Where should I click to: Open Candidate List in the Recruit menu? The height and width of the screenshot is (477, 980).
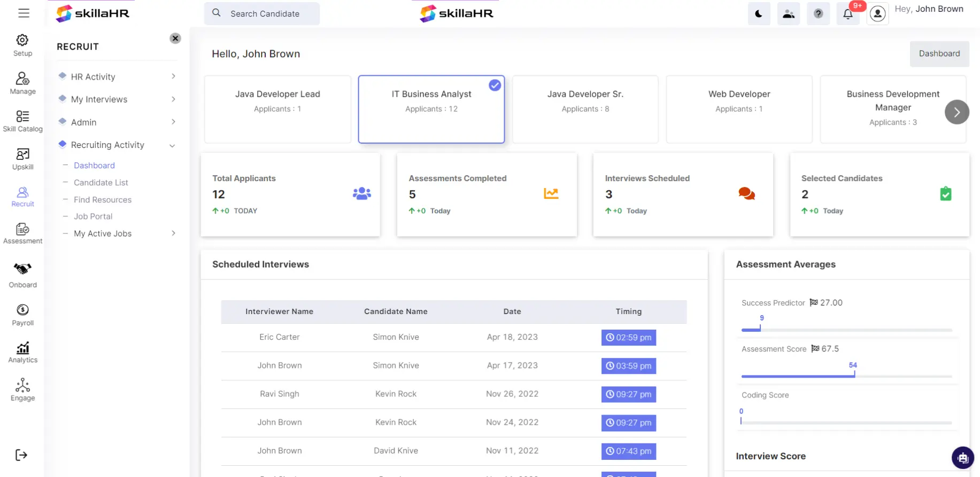101,183
